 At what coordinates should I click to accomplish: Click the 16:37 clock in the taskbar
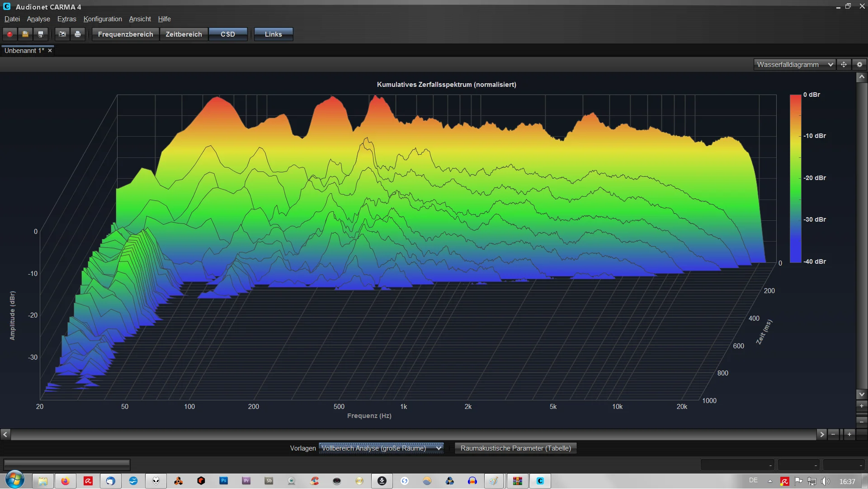[x=847, y=482]
